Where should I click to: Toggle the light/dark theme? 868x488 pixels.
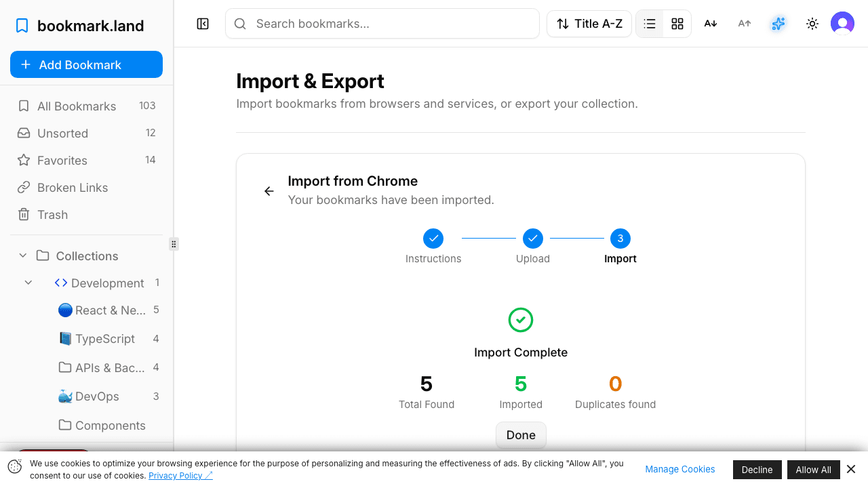812,24
